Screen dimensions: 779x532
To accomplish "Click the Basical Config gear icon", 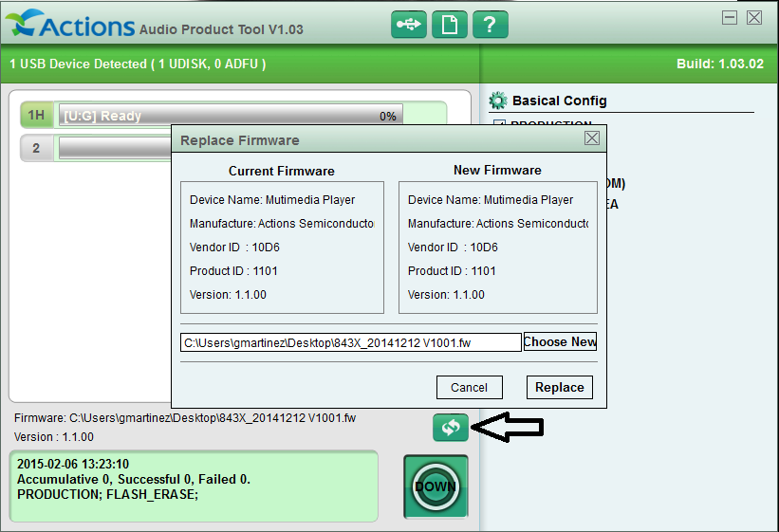I will coord(497,101).
